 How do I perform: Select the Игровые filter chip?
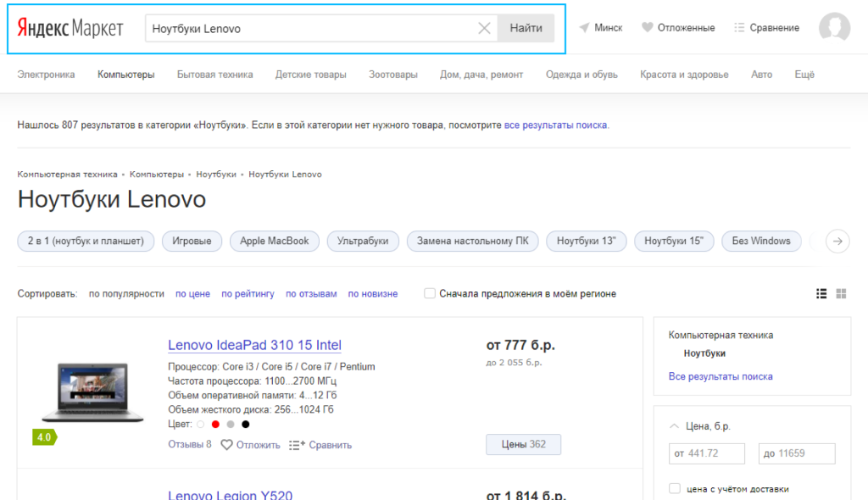click(192, 241)
